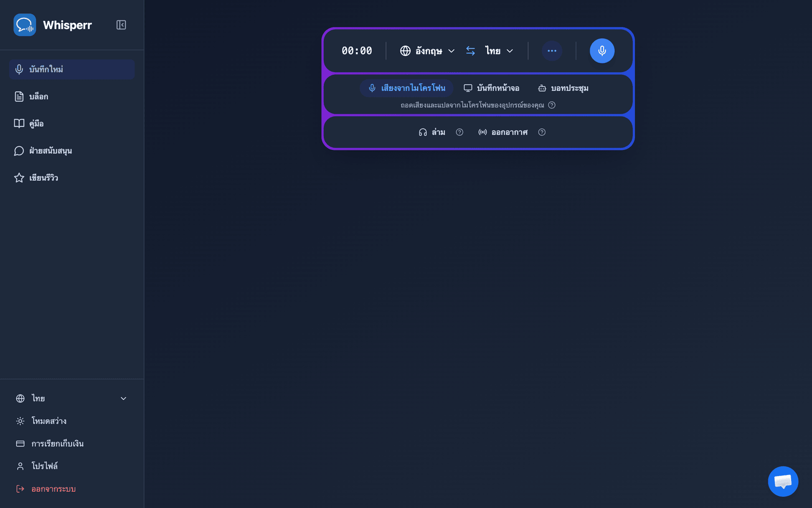The height and width of the screenshot is (508, 812).
Task: Open คู่มือ guide in sidebar
Action: pos(72,123)
